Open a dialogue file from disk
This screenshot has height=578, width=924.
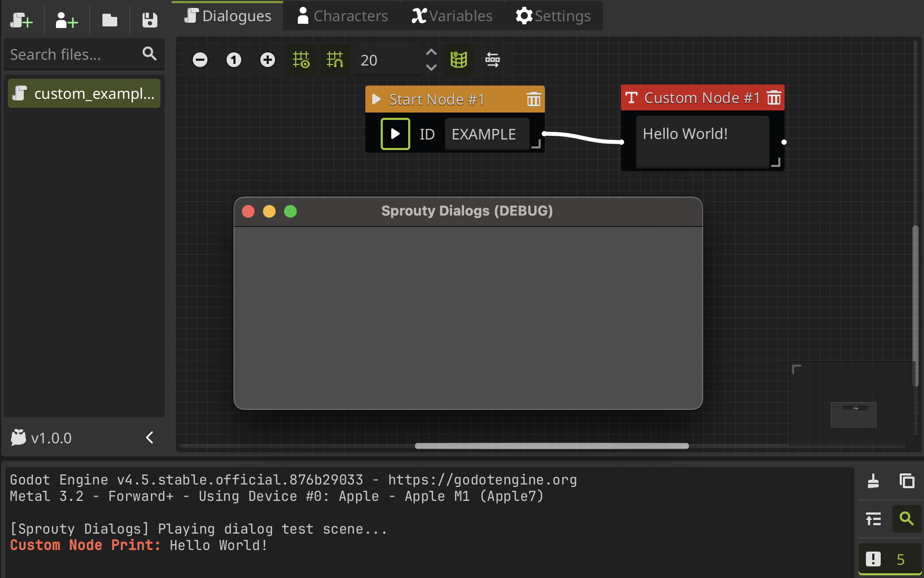110,20
